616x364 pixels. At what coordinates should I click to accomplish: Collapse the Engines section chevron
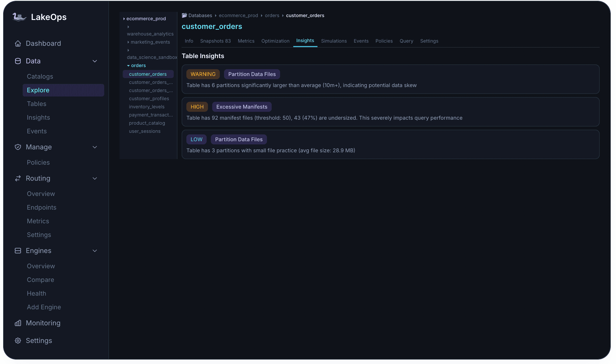coord(95,251)
